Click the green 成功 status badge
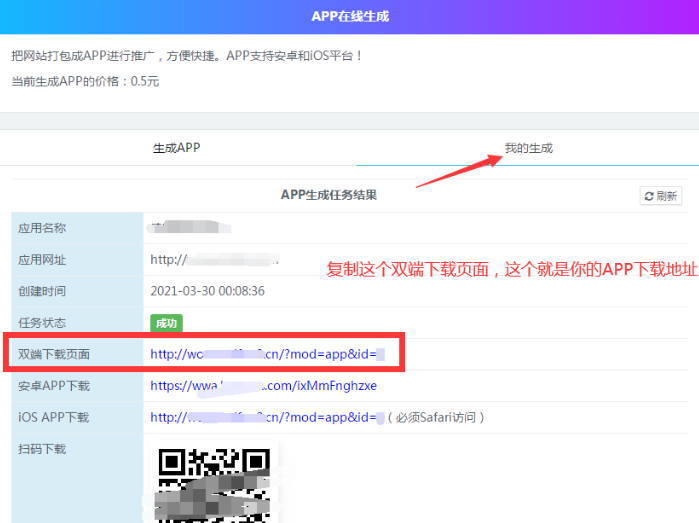The width and height of the screenshot is (699, 523). [166, 323]
